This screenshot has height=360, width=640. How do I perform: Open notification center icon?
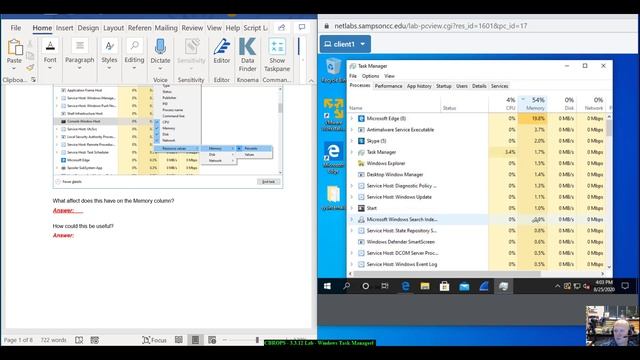click(625, 286)
